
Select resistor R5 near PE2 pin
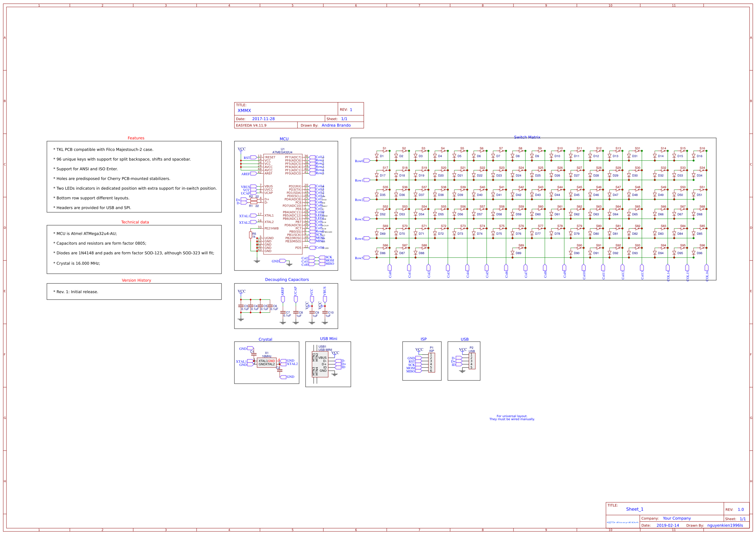(x=251, y=235)
